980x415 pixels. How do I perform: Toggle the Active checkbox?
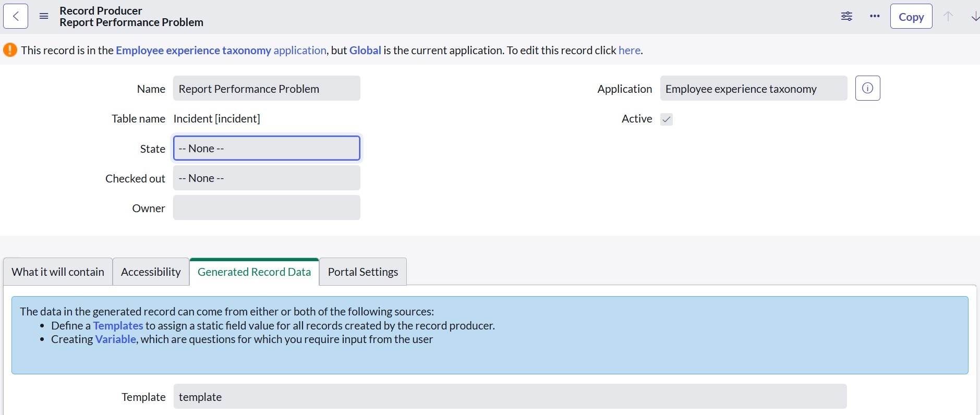666,119
